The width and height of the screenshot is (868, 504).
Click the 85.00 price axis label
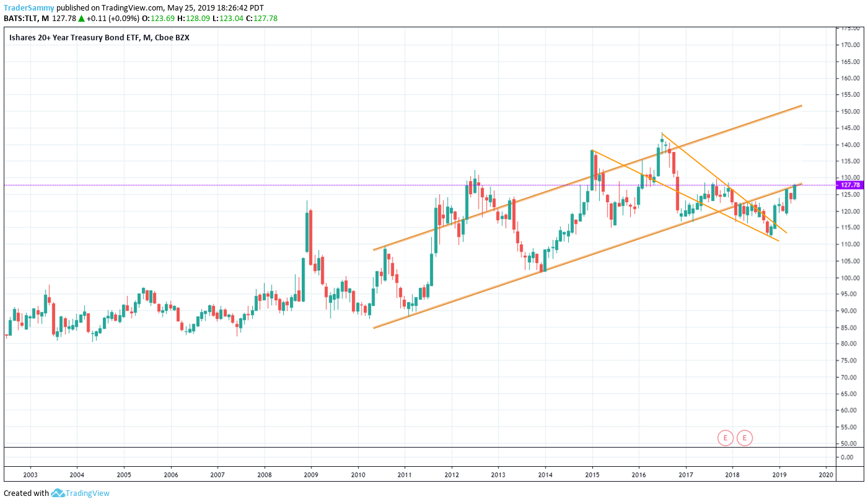(x=849, y=327)
